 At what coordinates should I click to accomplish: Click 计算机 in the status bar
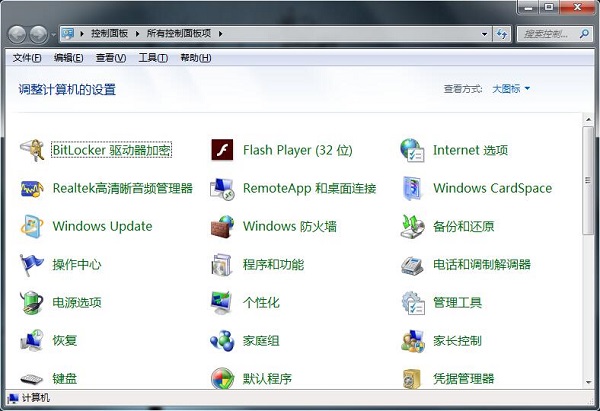click(x=36, y=398)
